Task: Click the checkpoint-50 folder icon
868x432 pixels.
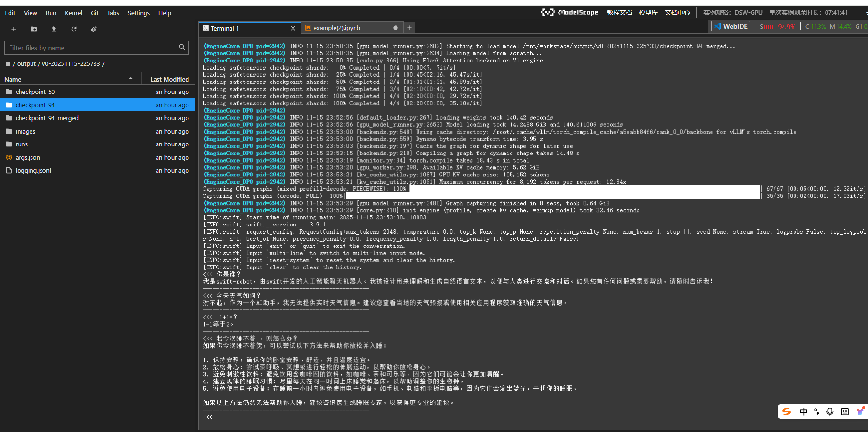Action: [x=9, y=92]
